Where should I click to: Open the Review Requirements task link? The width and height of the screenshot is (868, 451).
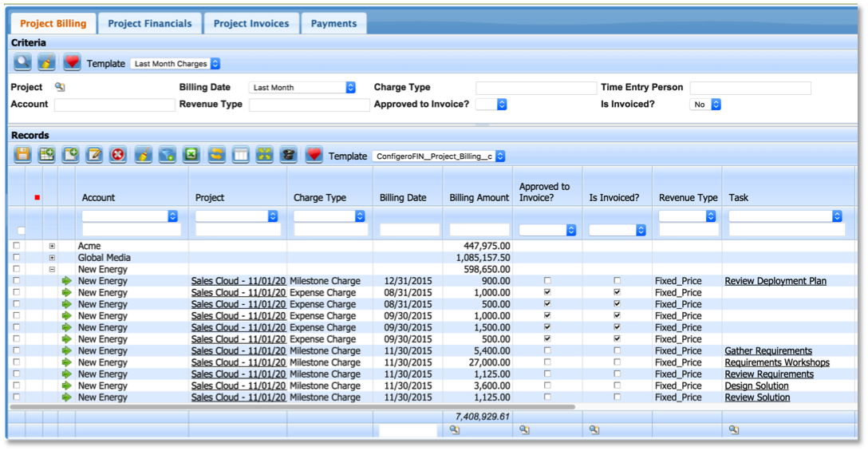pos(769,374)
